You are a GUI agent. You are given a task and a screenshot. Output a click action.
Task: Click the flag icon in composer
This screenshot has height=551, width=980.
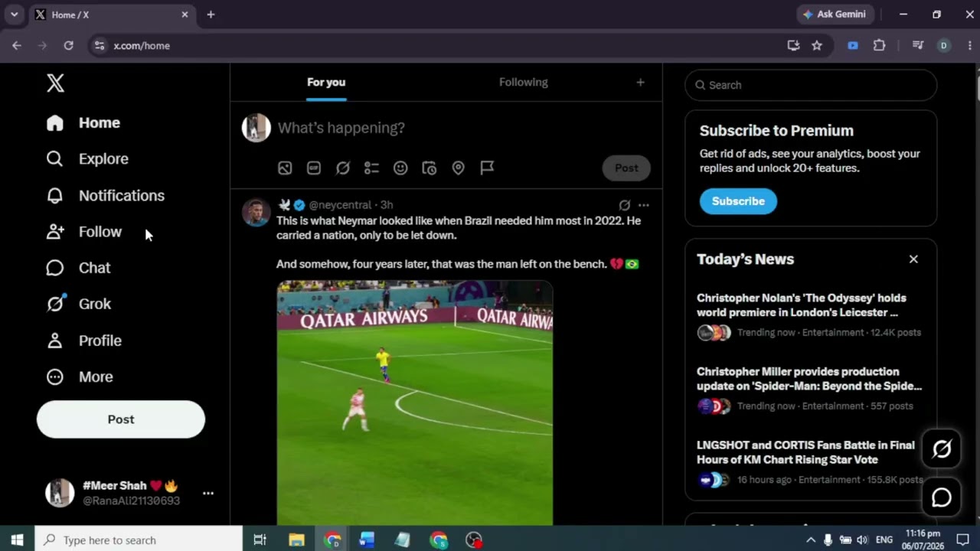tap(487, 168)
